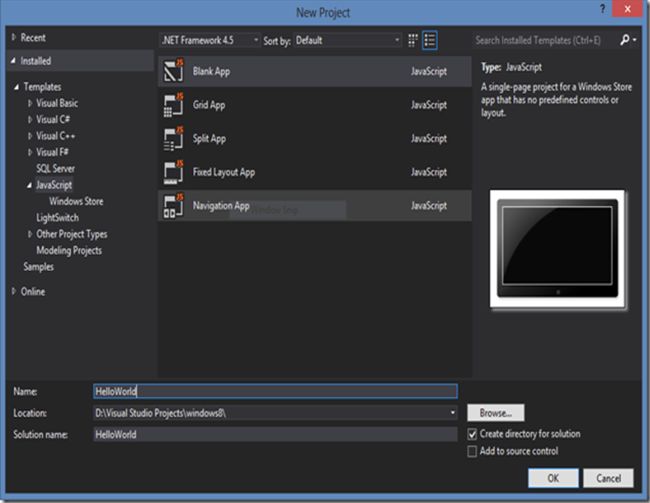Click the Blank App template icon
Screen dimensions: 650x503
[x=173, y=71]
